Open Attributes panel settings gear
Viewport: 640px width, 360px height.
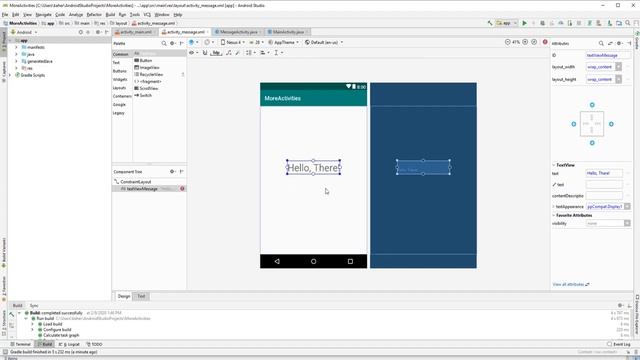coord(619,43)
